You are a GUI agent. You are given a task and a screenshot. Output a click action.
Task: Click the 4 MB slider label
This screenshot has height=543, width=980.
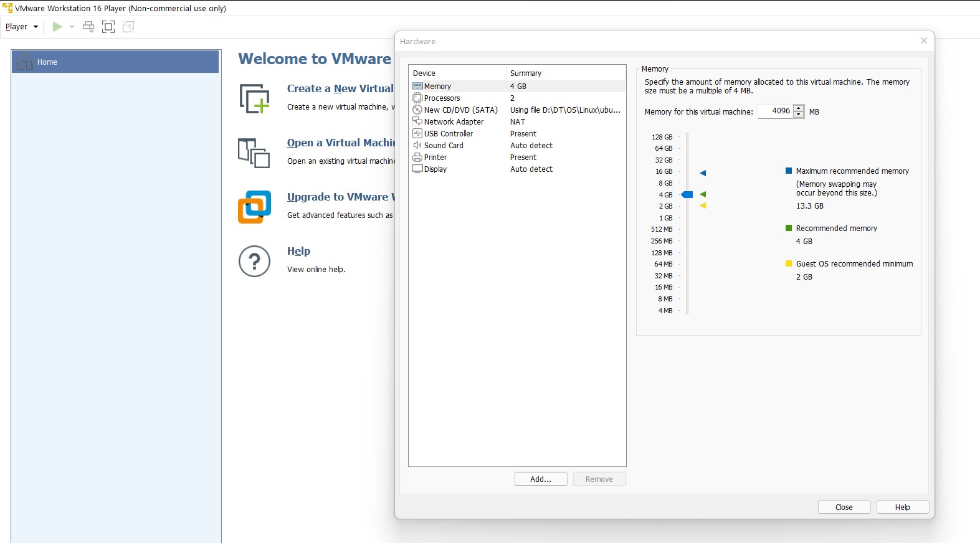pyautogui.click(x=665, y=311)
